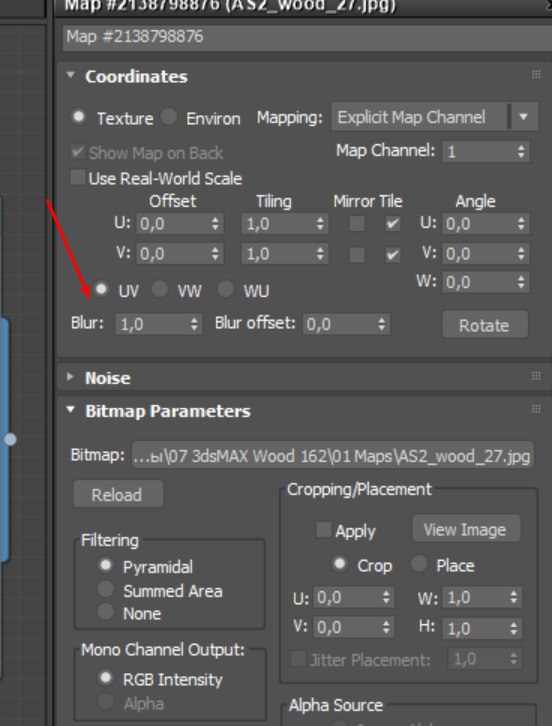This screenshot has height=726, width=552.
Task: Click the Coordinates rollout grip icon
Action: (x=536, y=75)
